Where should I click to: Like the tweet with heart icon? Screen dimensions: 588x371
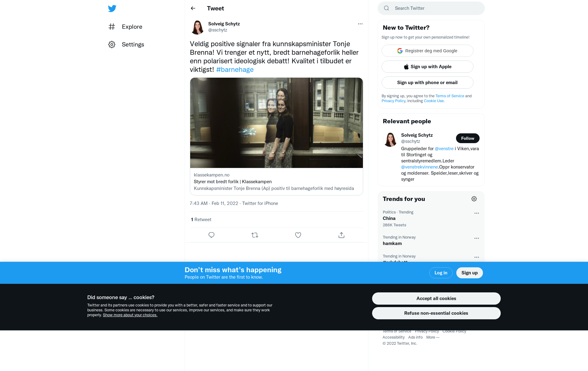(298, 235)
